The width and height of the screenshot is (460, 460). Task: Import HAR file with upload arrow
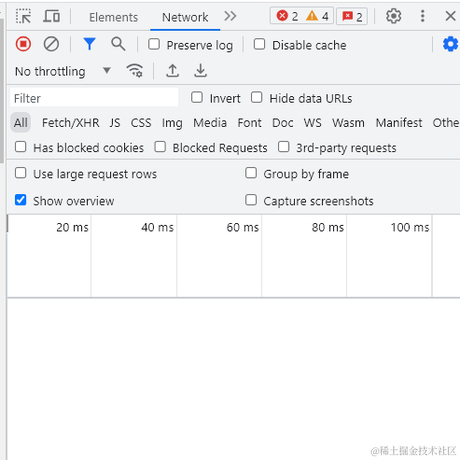(x=173, y=71)
